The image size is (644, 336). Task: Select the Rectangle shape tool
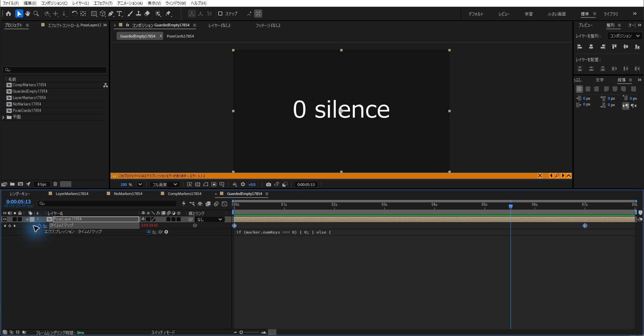click(94, 14)
